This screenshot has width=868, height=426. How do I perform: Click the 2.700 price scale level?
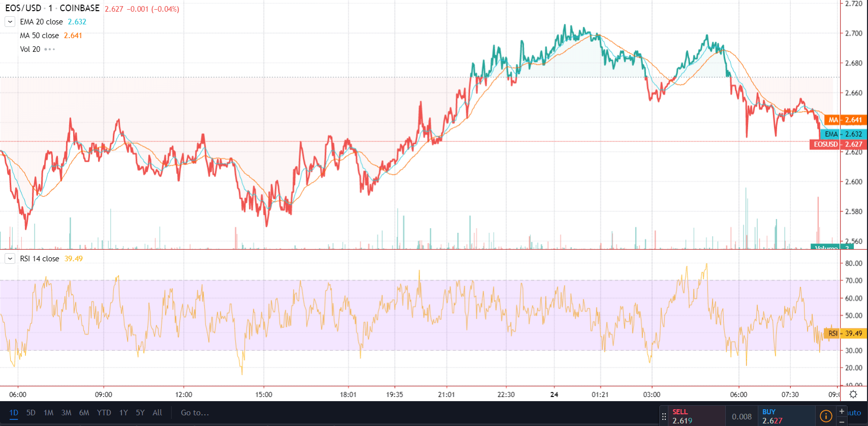click(x=854, y=34)
